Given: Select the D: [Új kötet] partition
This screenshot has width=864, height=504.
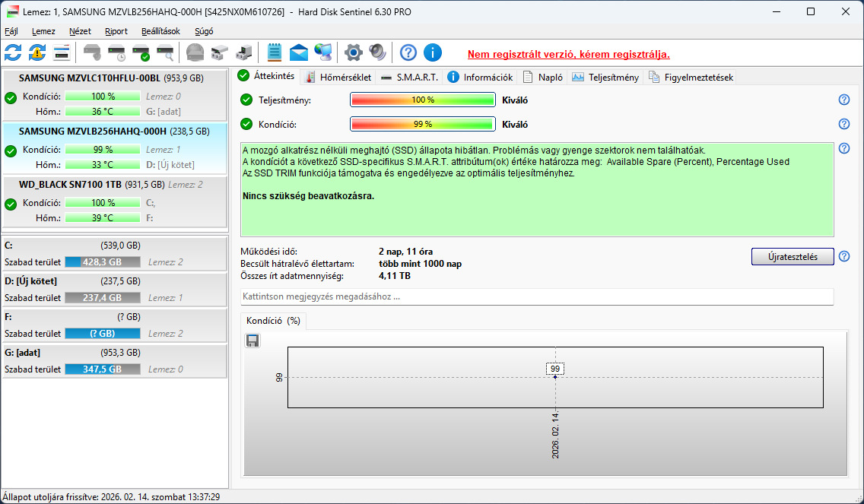Looking at the screenshot, I should pos(115,290).
